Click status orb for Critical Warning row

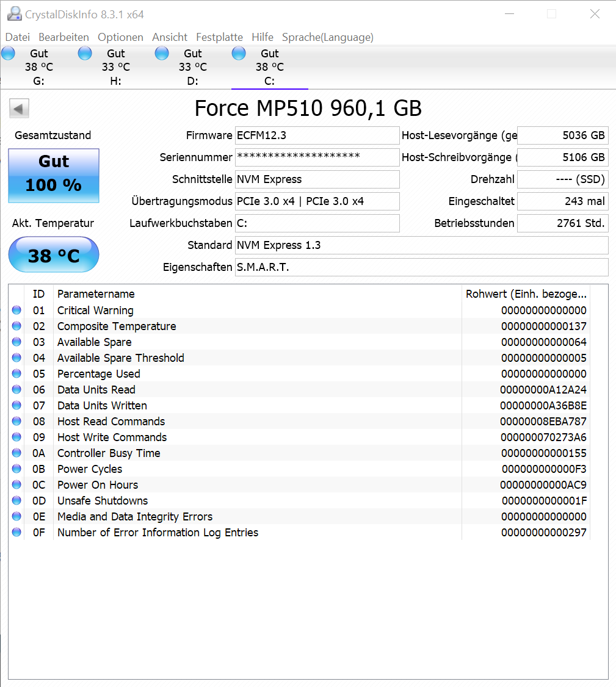[16, 310]
